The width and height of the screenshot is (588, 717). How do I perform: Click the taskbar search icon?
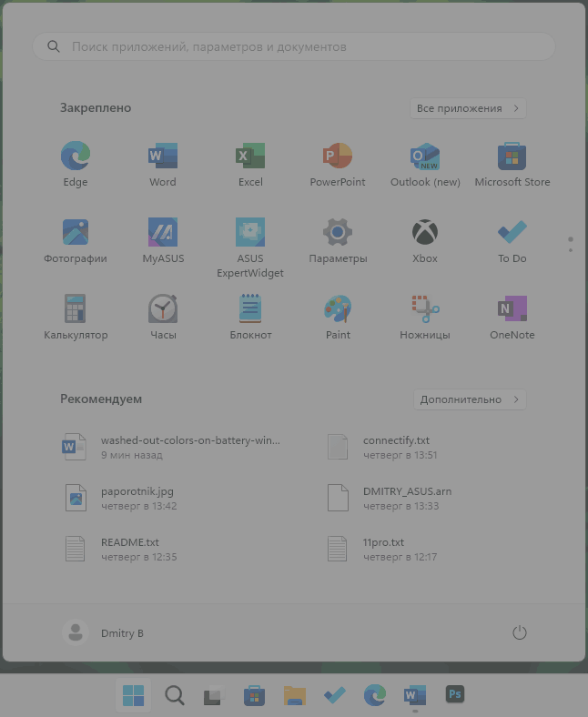175,695
